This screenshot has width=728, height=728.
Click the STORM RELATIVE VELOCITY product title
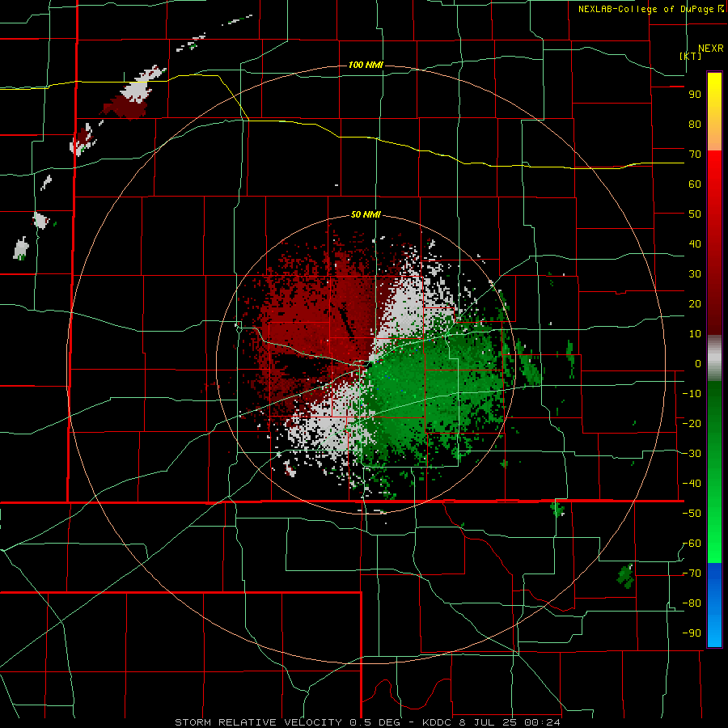point(258,722)
